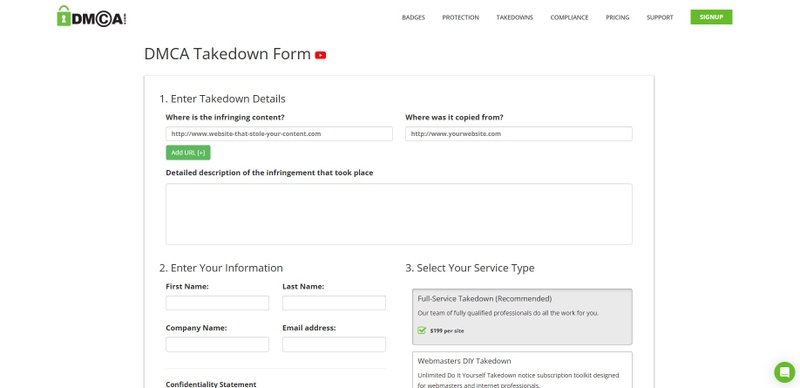Click into the Company Name field
The width and height of the screenshot is (800, 388).
click(x=217, y=344)
